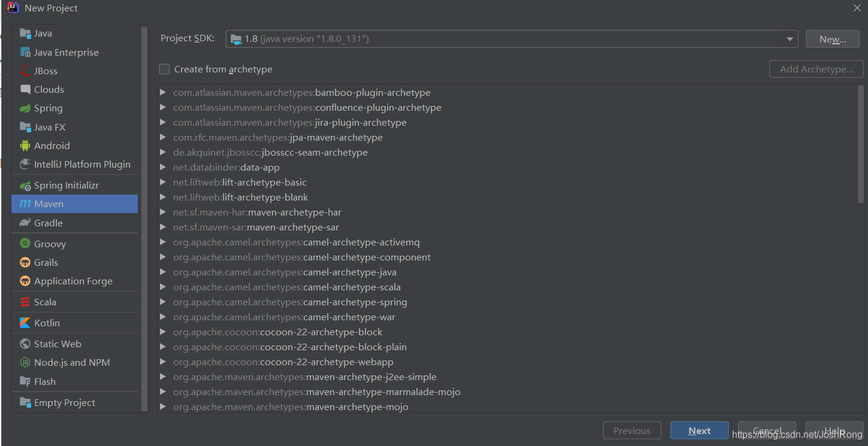Image resolution: width=868 pixels, height=446 pixels.
Task: Click the Empty Project folder icon
Action: click(x=25, y=402)
